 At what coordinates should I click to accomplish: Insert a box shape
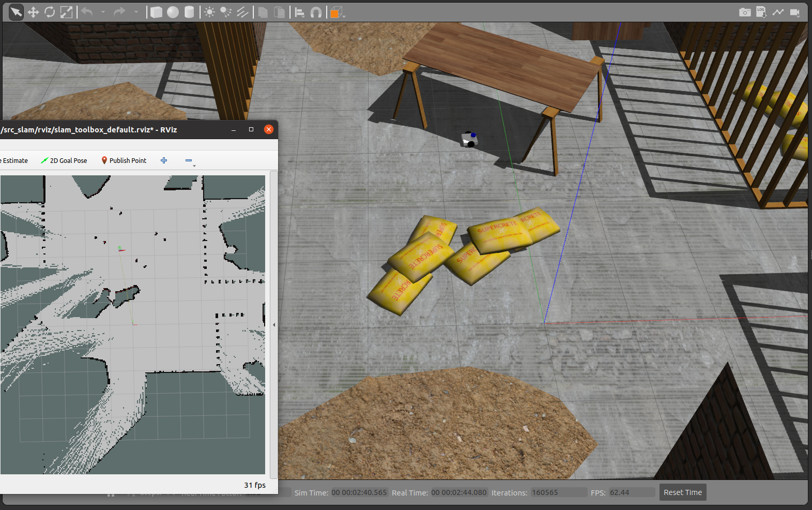156,12
